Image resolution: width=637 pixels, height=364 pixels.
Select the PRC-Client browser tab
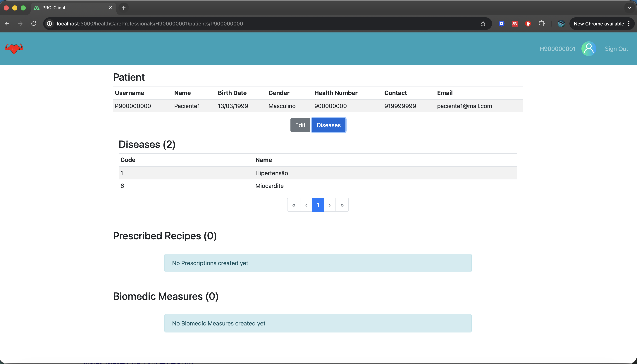[70, 8]
